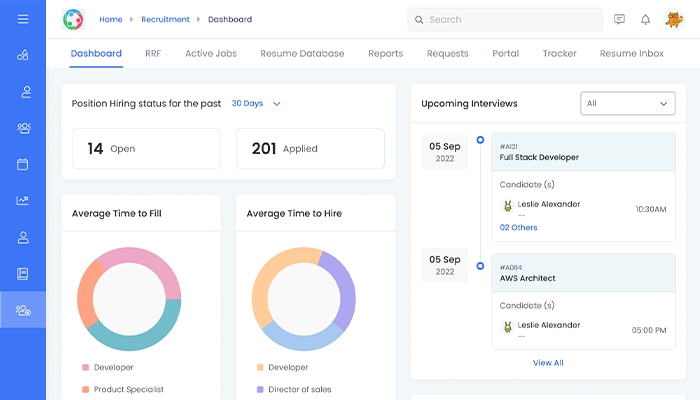700x400 pixels.
Task: Open the notifications bell icon
Action: coord(645,19)
